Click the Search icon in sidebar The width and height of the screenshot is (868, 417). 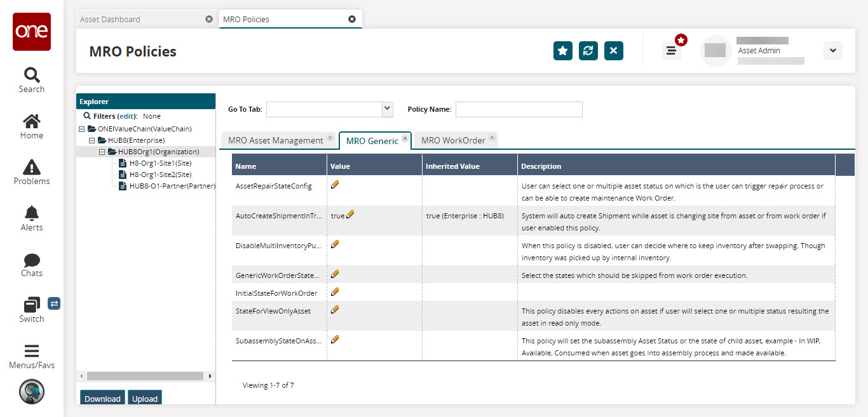pyautogui.click(x=31, y=75)
